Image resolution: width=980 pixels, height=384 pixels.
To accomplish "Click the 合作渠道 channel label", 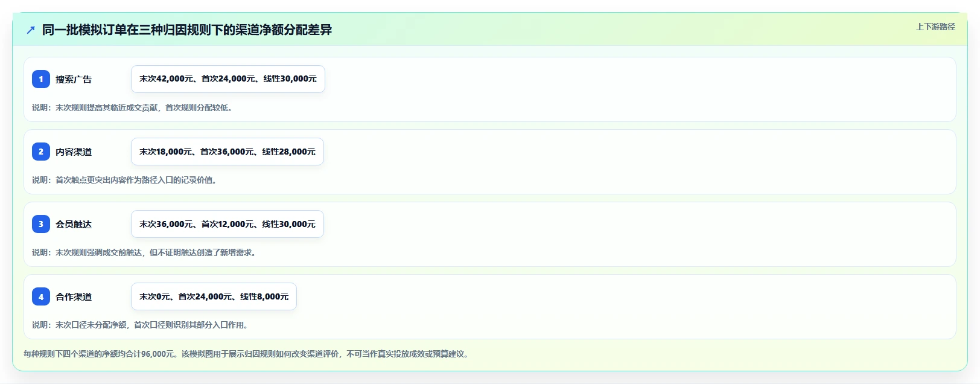I will click(74, 296).
